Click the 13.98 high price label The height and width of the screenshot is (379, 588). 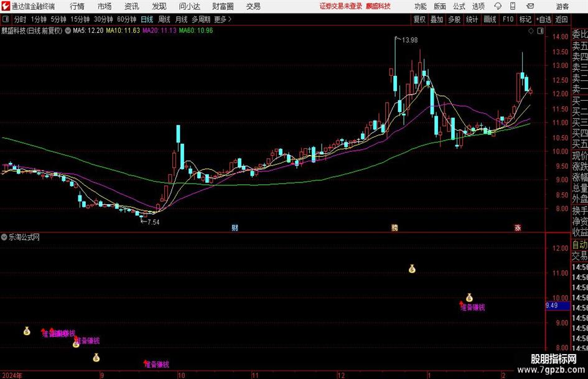[409, 40]
